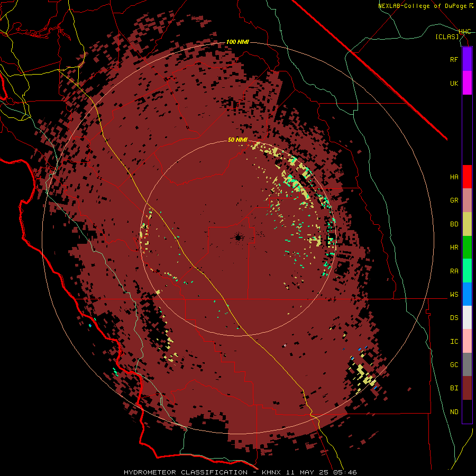Screen dimensions: 476x476
Task: Click the "ND" legend label
Action: [454, 411]
